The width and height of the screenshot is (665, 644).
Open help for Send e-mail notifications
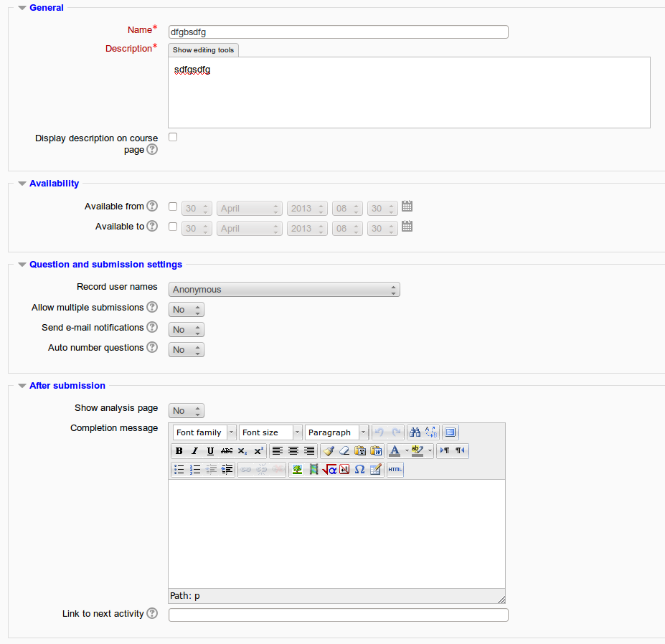[152, 327]
